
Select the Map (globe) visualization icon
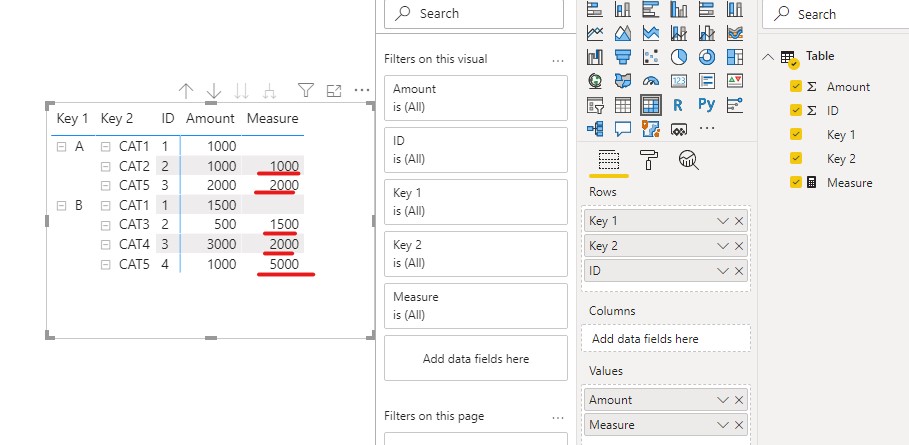(595, 81)
